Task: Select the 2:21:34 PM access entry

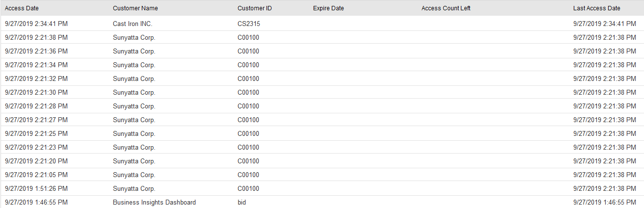Action: coord(36,65)
